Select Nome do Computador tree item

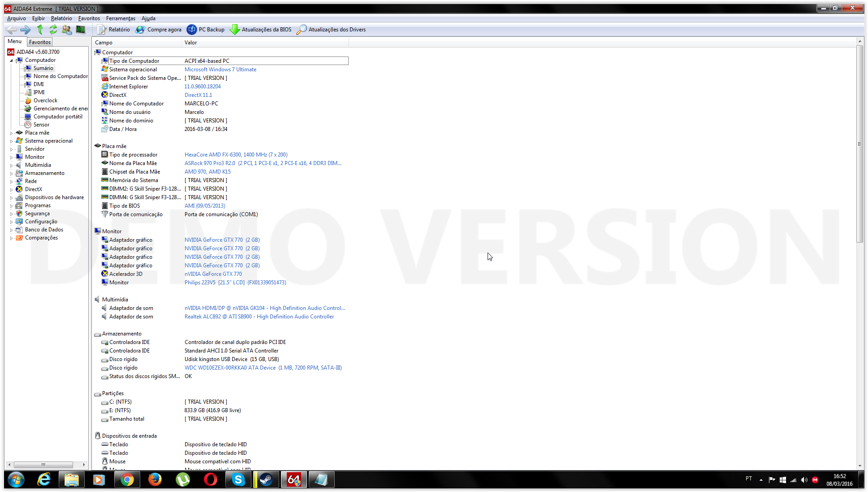60,76
